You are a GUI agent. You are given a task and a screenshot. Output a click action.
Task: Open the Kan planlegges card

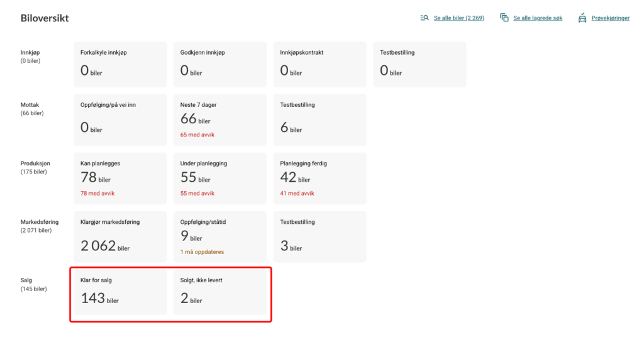[x=119, y=178]
